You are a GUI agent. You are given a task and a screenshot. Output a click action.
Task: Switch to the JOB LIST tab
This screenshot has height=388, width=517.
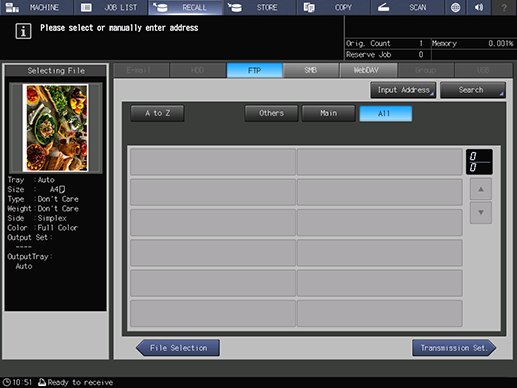(x=111, y=7)
